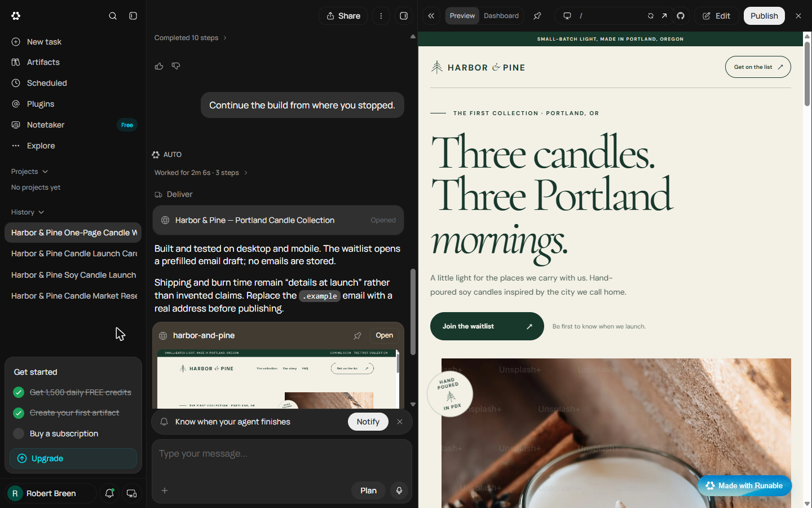Click the Runable logo icon
Screen dimensions: 812x508
pyautogui.click(x=16, y=16)
